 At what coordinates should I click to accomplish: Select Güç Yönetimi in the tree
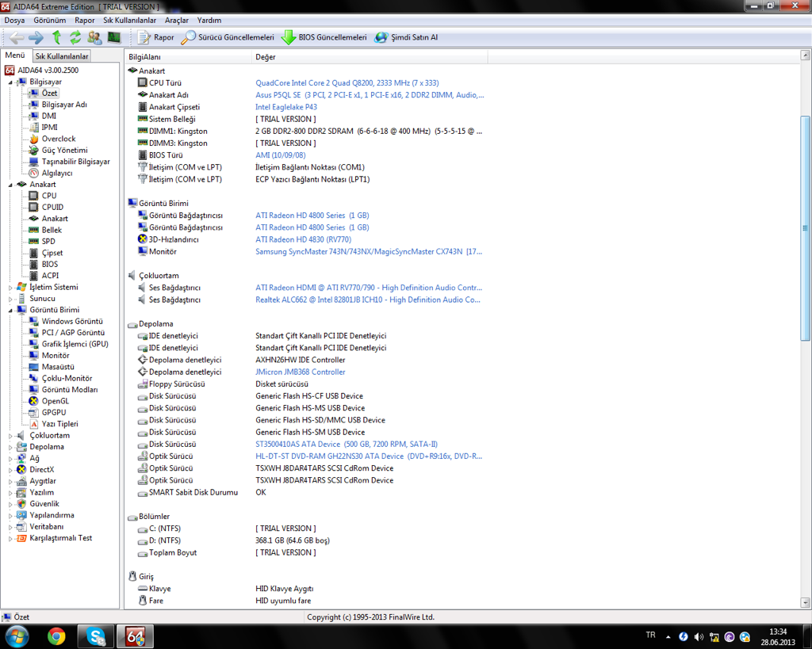(x=65, y=150)
